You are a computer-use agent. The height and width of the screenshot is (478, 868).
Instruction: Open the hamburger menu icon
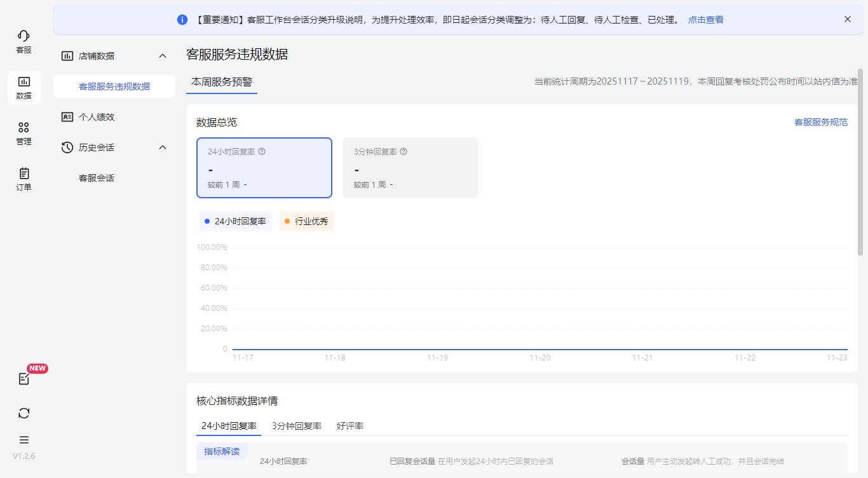tap(24, 440)
